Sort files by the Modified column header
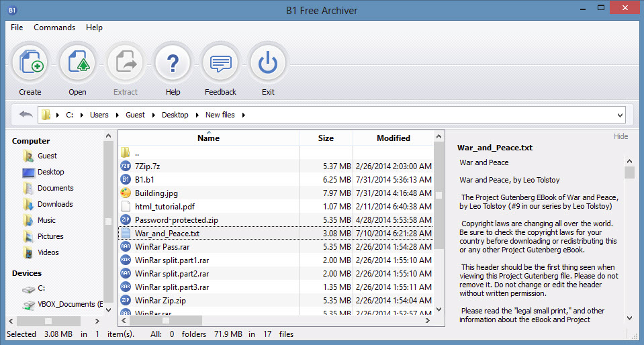The image size is (644, 345). click(394, 138)
